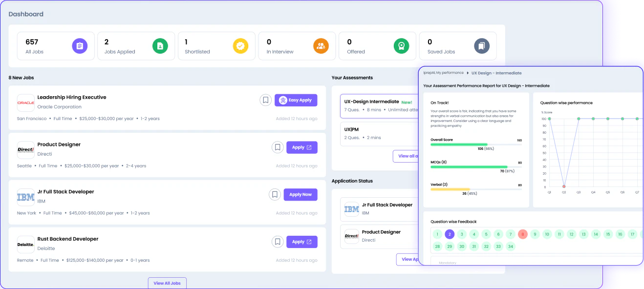Click the In Interview people icon
Screen dimensions: 644x289
click(x=321, y=45)
